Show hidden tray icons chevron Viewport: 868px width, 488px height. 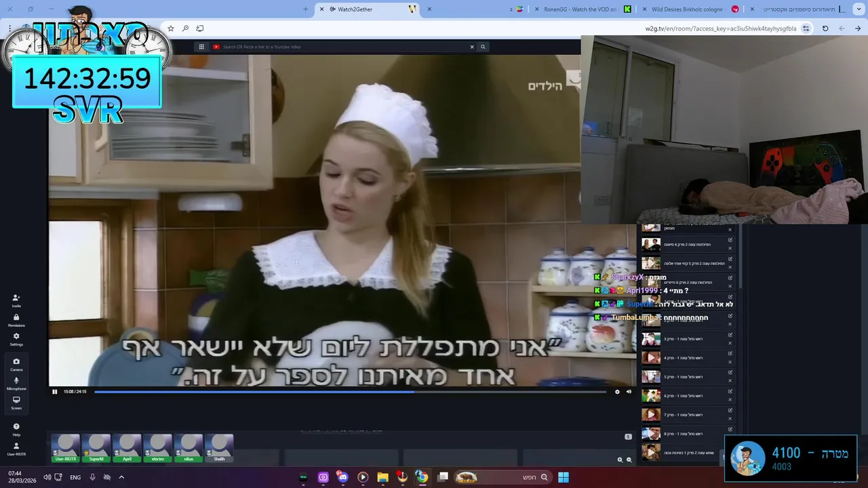121,477
